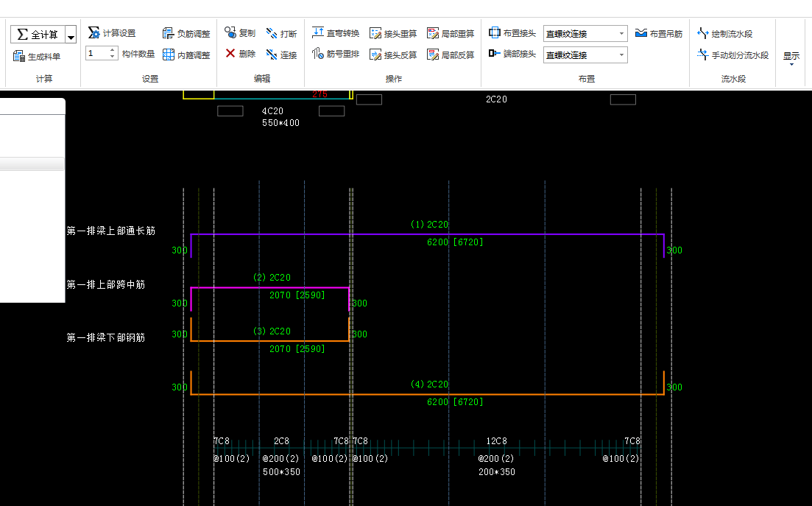This screenshot has width=812, height=506.
Task: Click the 全计算 calculate-all button
Action: 38,35
